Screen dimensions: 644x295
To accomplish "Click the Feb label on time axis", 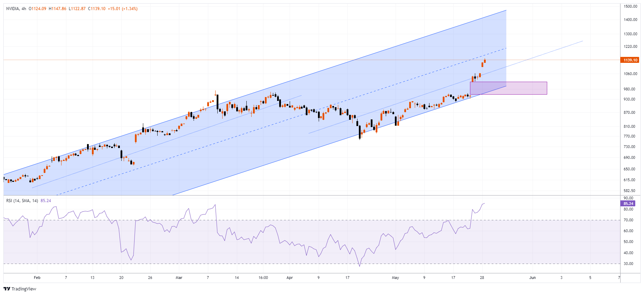I will 37,278.
